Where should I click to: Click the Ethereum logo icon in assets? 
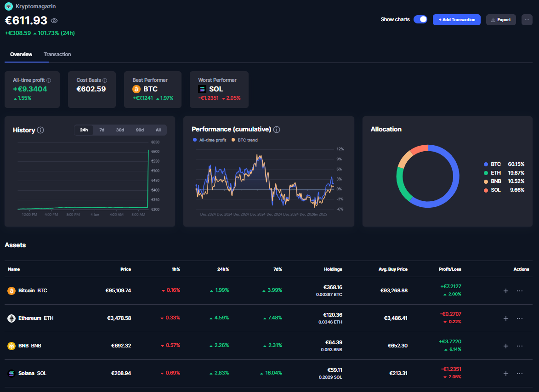[11, 318]
